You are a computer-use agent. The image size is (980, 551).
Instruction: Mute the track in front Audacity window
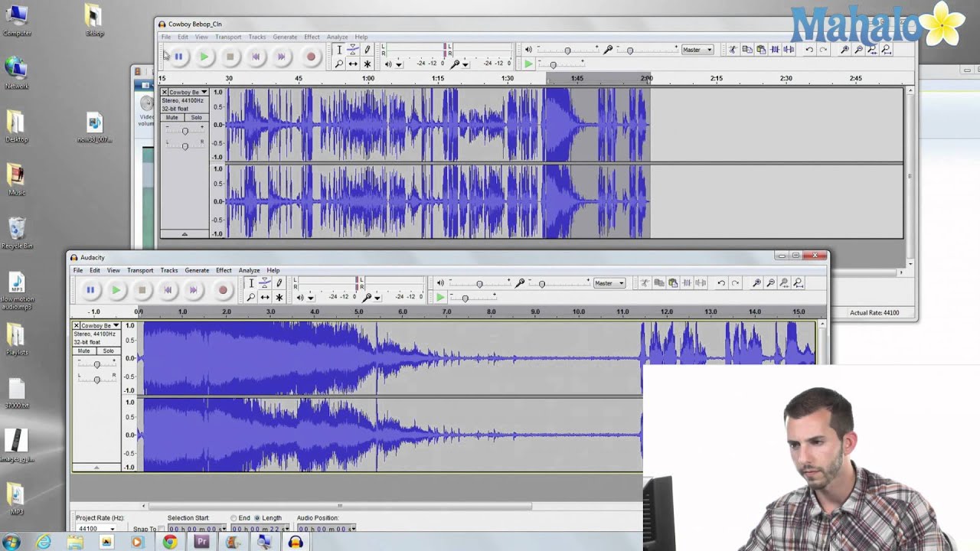(84, 351)
